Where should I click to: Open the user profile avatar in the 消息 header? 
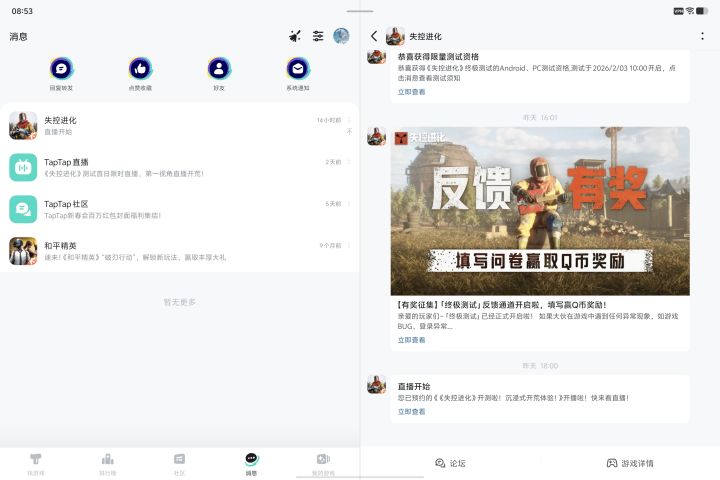[341, 36]
